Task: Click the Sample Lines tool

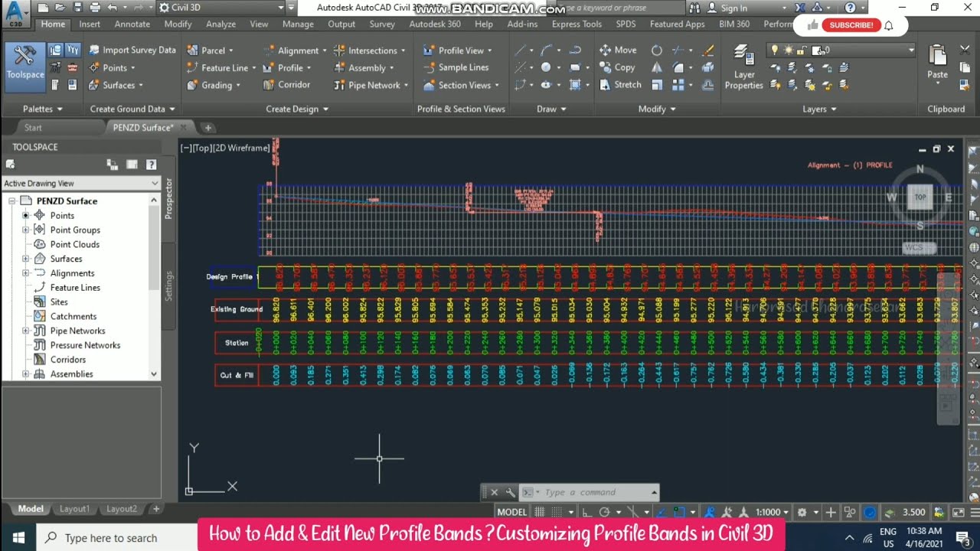Action: 456,67
